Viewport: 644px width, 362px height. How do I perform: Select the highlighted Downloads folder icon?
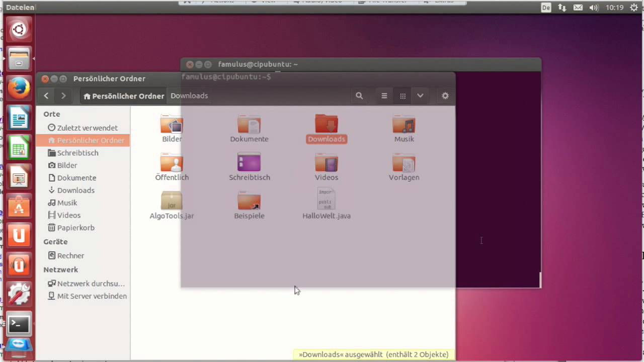[x=327, y=129]
